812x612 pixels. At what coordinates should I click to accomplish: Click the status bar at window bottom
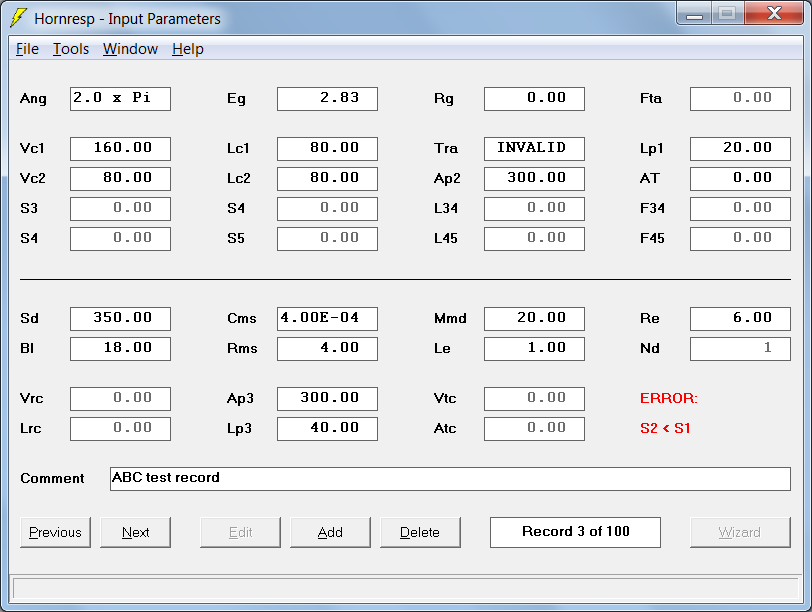click(x=405, y=589)
